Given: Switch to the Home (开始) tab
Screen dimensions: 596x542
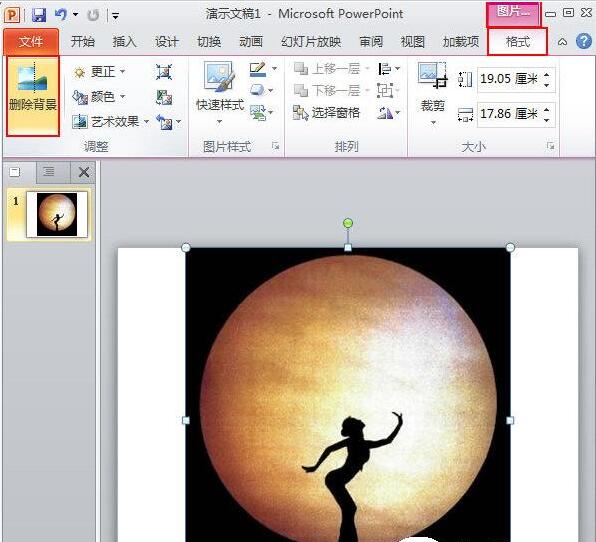Looking at the screenshot, I should (x=82, y=41).
